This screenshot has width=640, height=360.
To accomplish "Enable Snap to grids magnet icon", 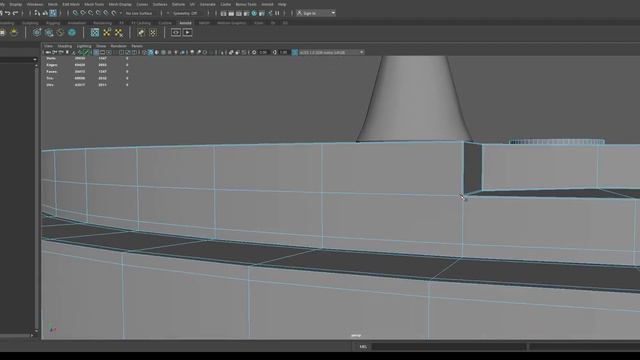I will click(75, 13).
